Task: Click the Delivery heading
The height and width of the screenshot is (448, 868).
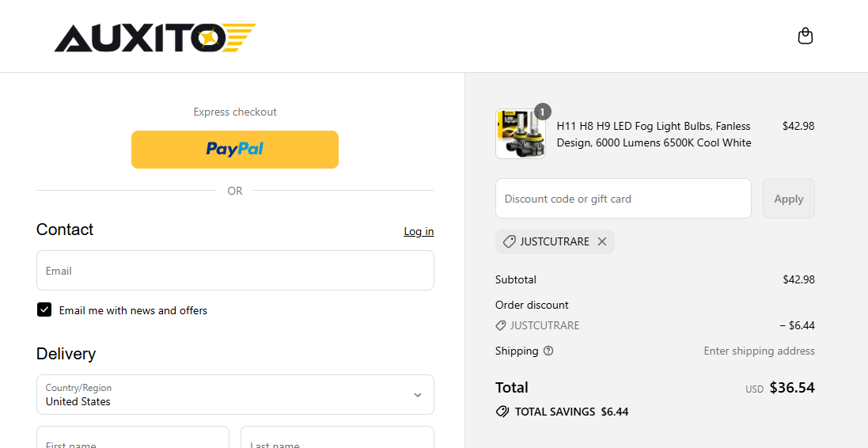Action: point(66,353)
